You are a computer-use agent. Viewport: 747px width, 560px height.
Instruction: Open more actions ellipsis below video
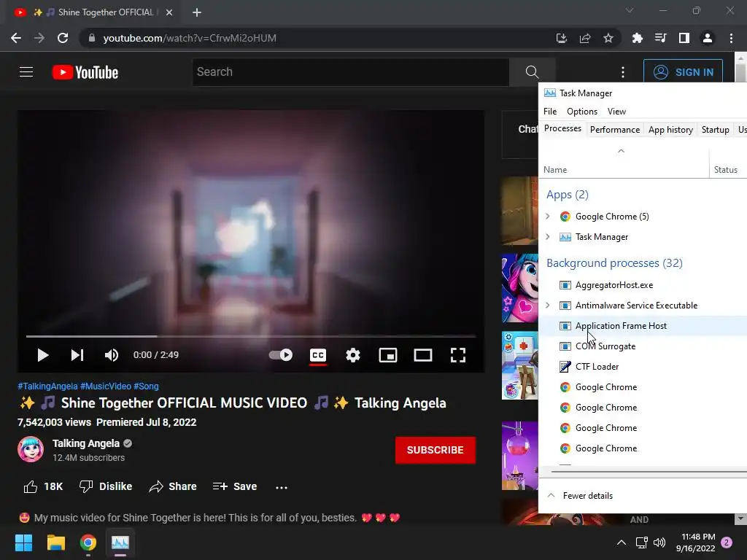tap(282, 487)
